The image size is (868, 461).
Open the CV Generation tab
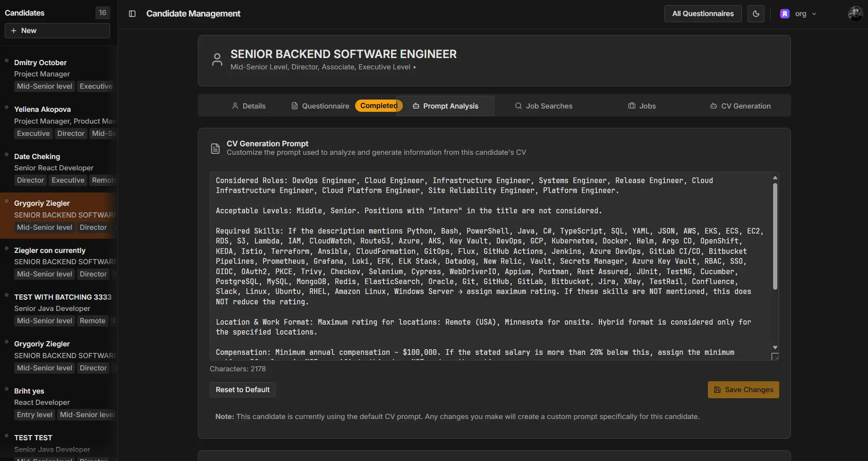tap(740, 106)
